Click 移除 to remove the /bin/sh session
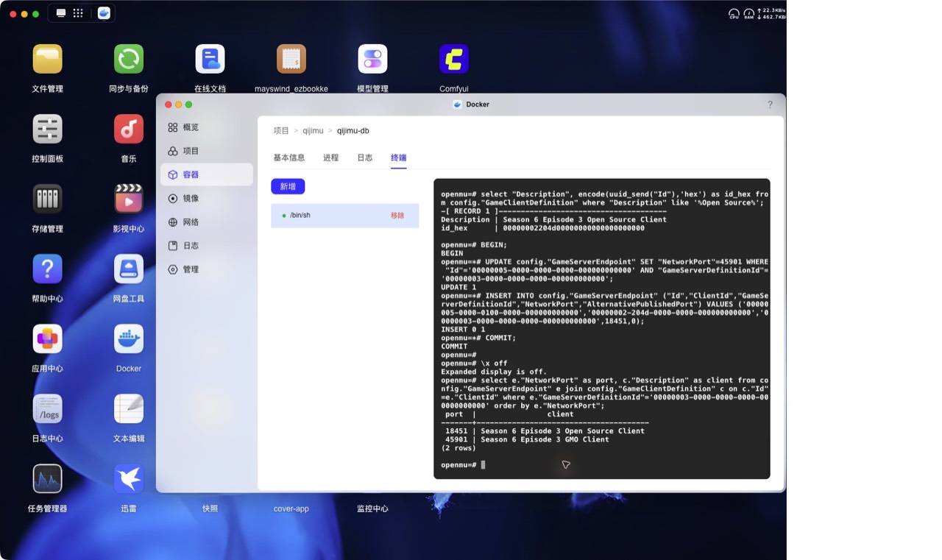 (397, 216)
